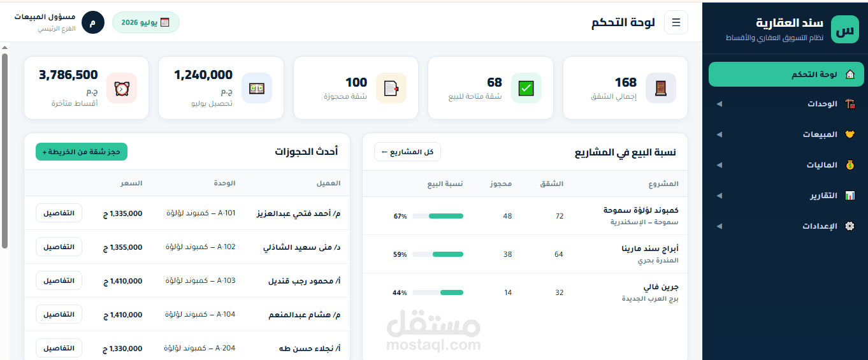The image size is (868, 360).
Task: Click unit cell A-104 – كمبوند لؤلؤة
Action: click(201, 314)
